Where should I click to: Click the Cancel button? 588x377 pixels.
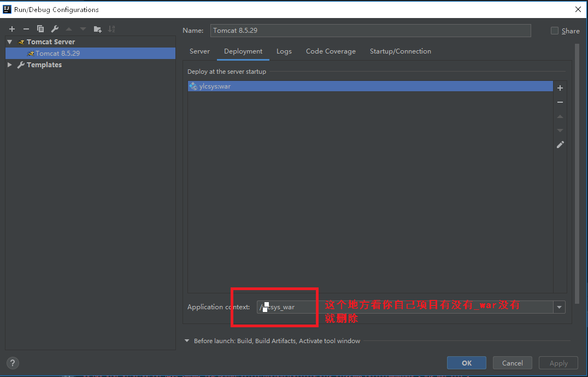tap(512, 363)
